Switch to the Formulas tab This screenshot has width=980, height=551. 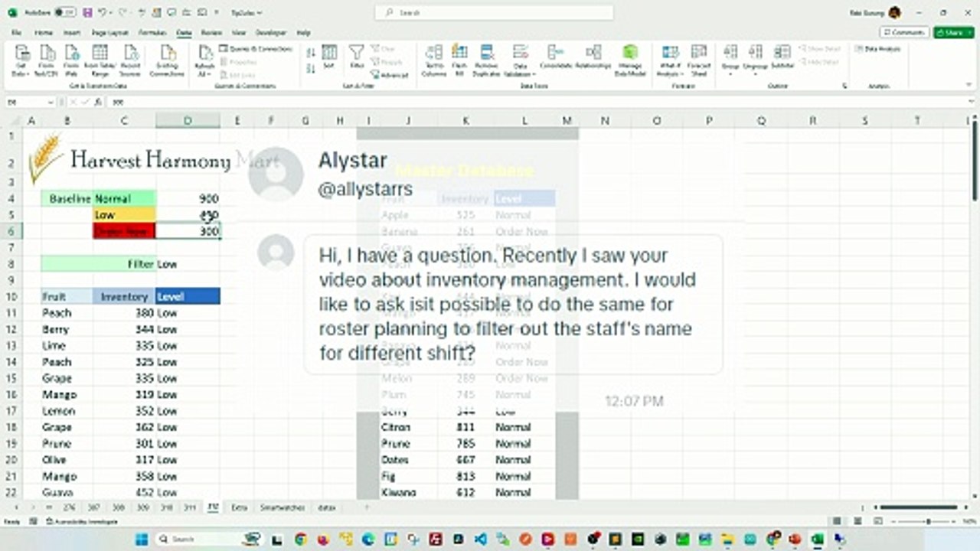152,33
